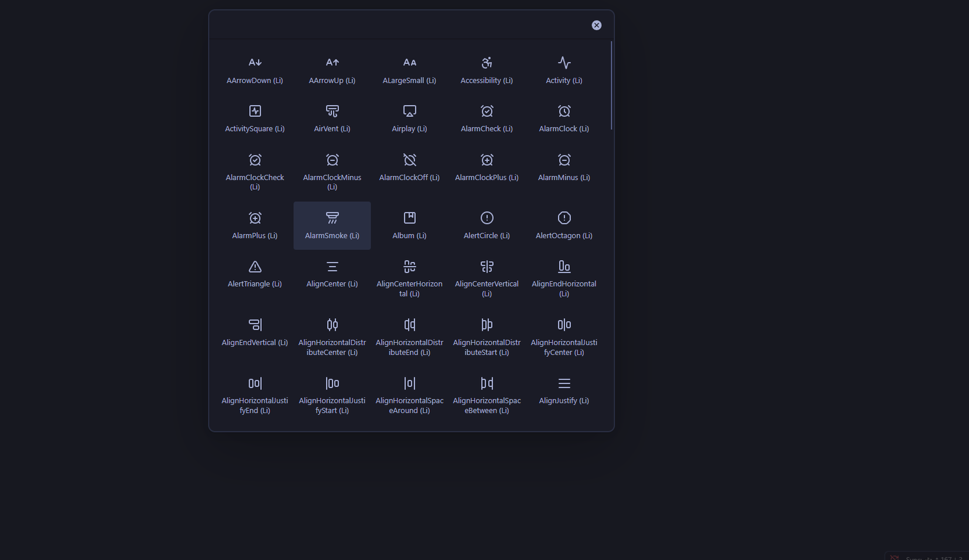Choose the AlarmMinus (Li) icon

point(564,160)
